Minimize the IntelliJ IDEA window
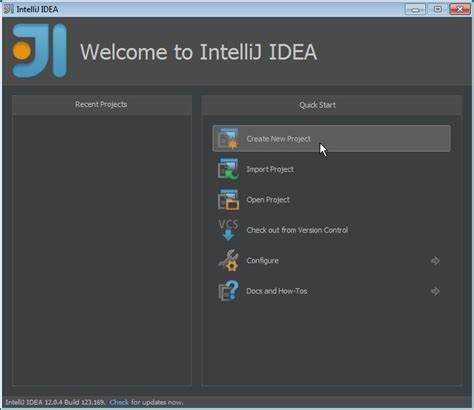This screenshot has width=474, height=410. coord(415,9)
